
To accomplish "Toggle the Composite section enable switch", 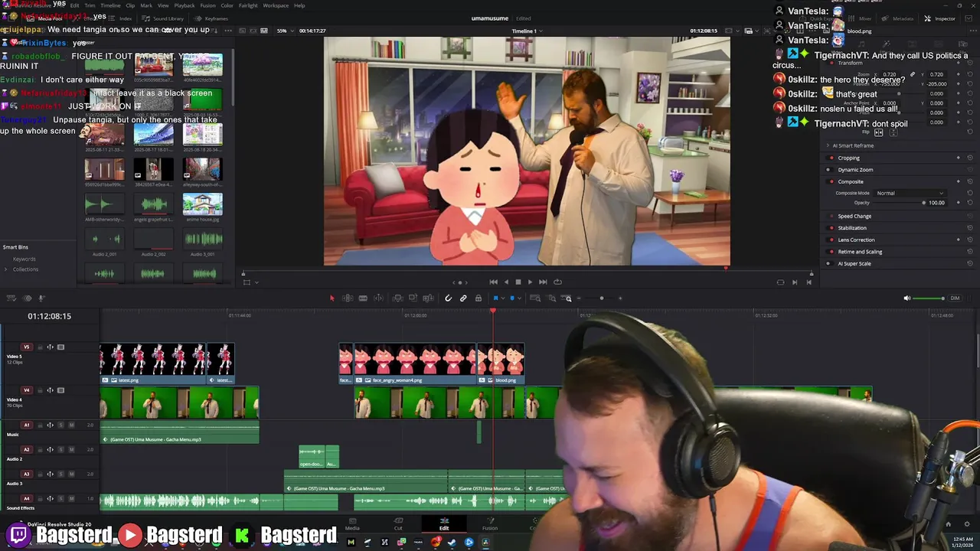I will pos(831,181).
